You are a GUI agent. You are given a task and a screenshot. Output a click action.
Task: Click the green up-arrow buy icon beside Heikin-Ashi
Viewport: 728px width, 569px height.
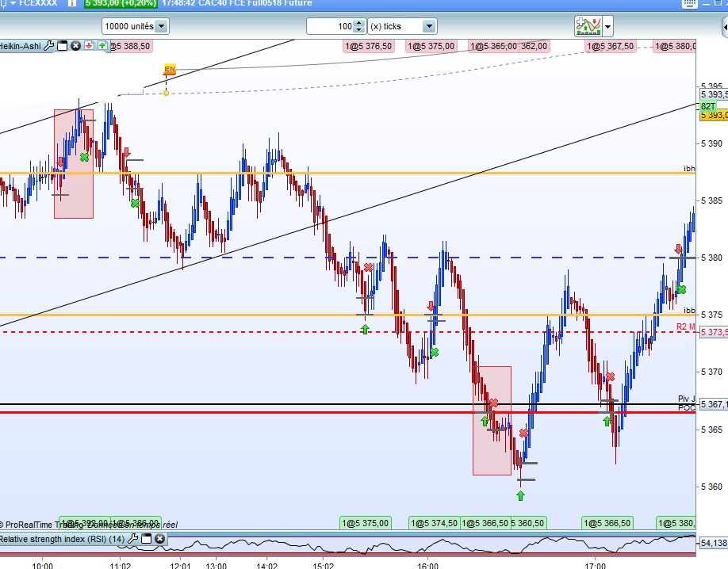(x=102, y=46)
